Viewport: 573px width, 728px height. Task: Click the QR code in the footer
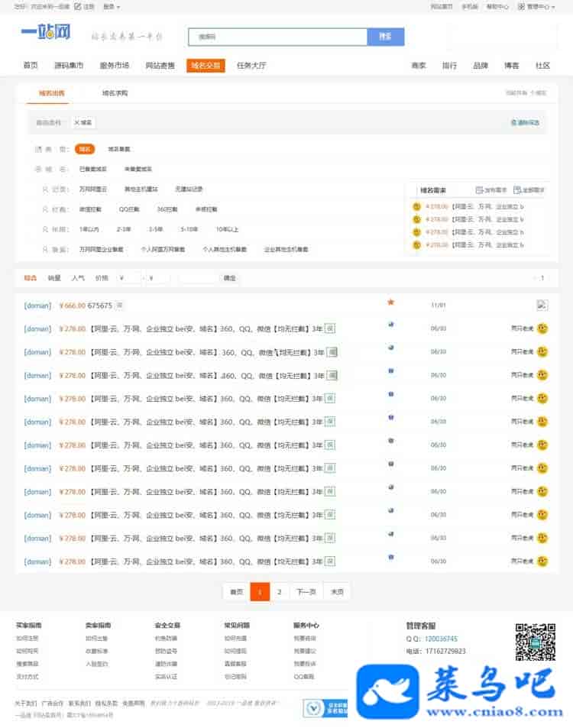[535, 642]
